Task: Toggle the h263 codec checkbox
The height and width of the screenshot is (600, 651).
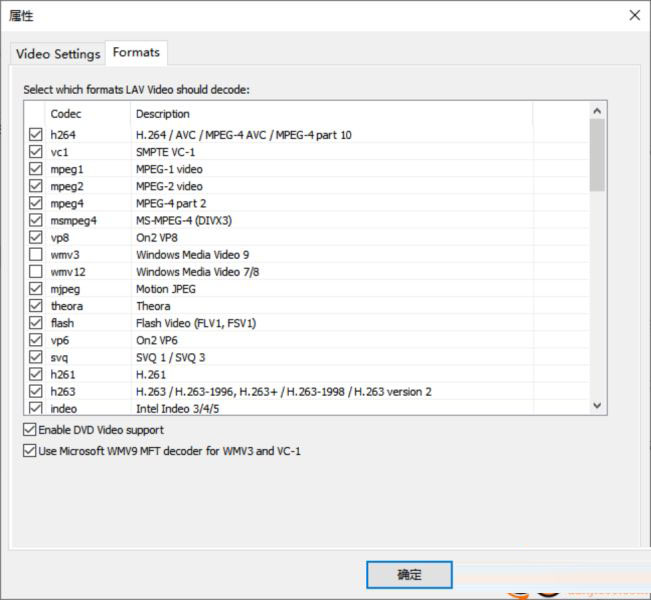Action: pos(36,391)
